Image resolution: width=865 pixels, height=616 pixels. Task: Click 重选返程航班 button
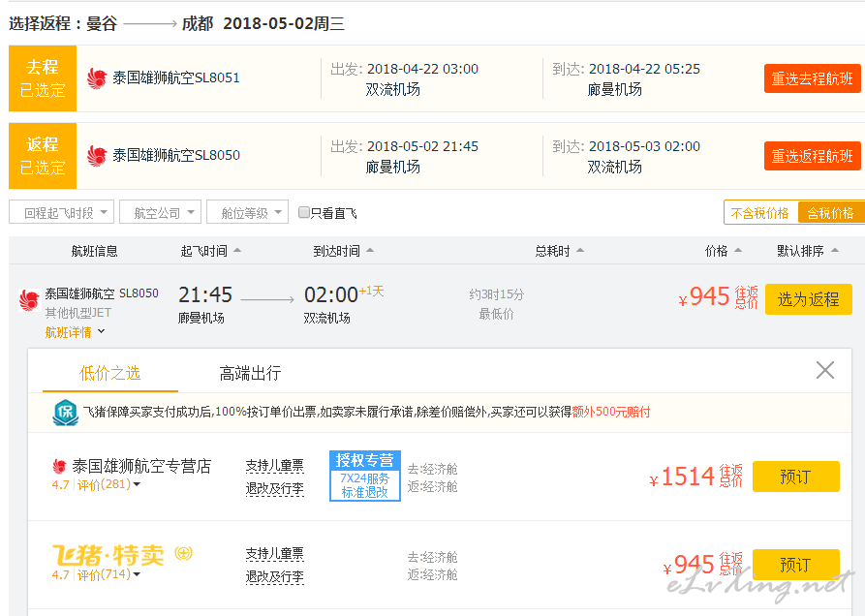pos(812,156)
